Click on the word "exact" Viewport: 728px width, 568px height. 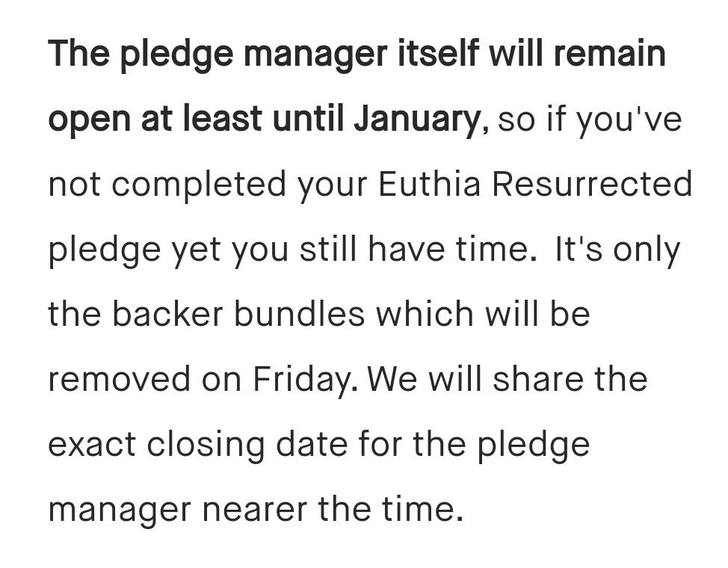92,445
